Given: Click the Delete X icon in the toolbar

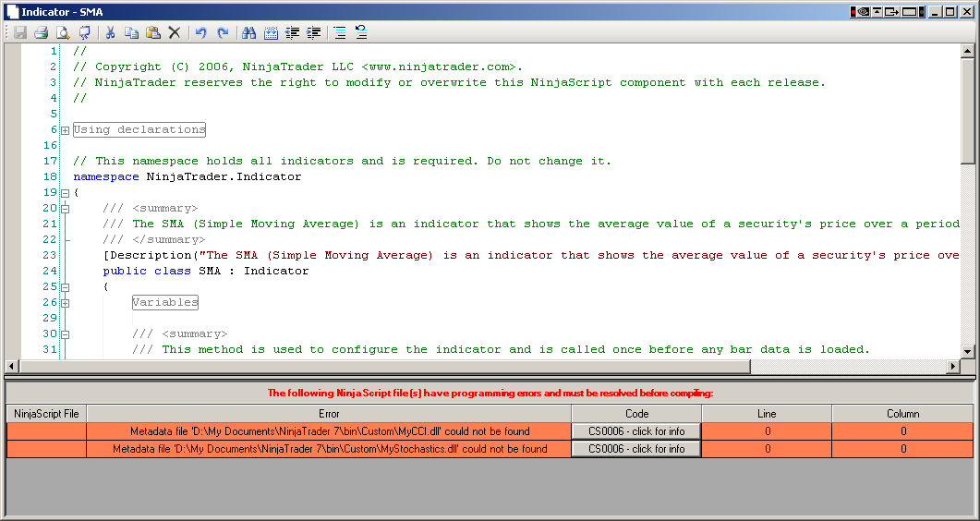Looking at the screenshot, I should pyautogui.click(x=175, y=32).
